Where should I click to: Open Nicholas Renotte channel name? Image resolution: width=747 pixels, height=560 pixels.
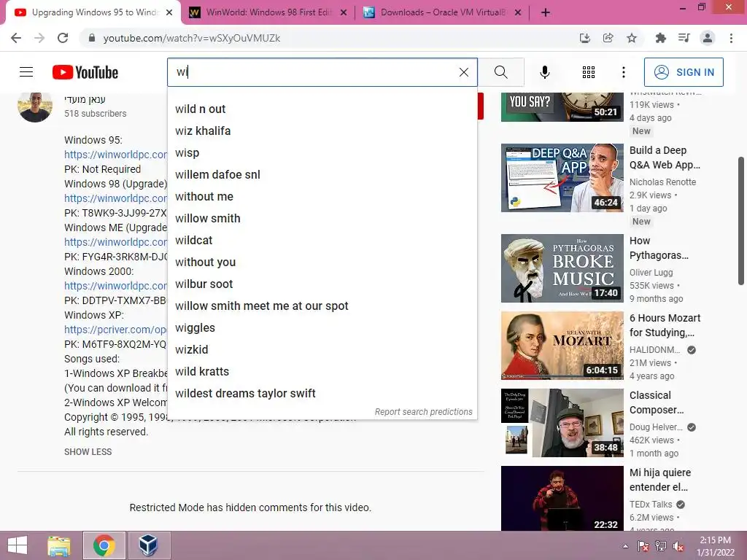662,182
